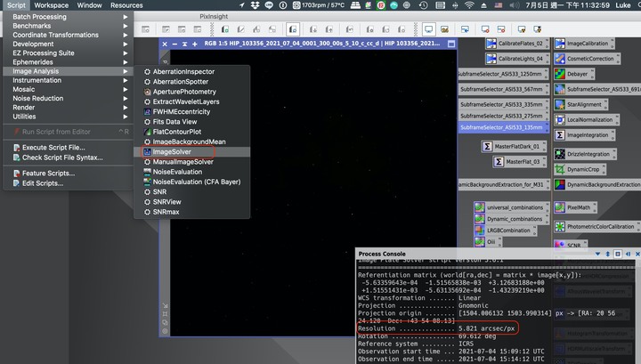Click the DrizzleIntegration process icon
Viewport: 641px width, 364px height.
pyautogui.click(x=585, y=154)
